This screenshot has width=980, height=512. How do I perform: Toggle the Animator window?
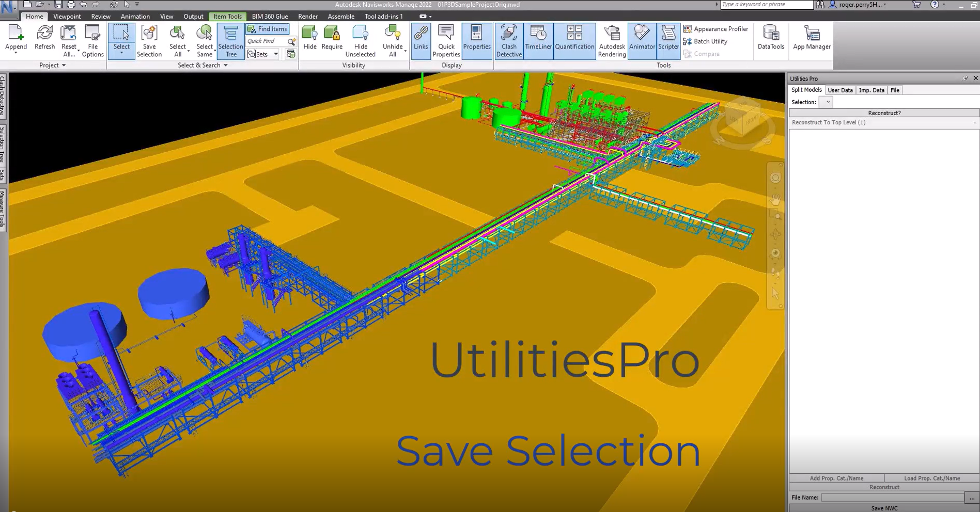pos(642,41)
